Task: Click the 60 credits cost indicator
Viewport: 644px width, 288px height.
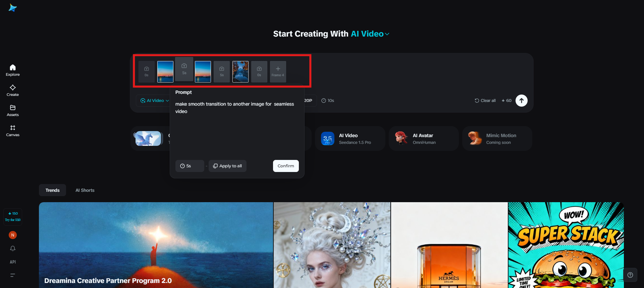Action: coord(506,101)
